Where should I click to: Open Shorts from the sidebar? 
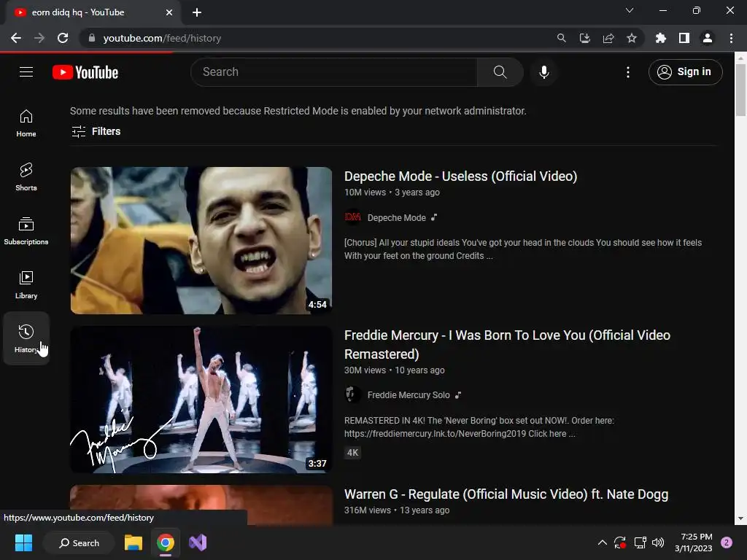pos(26,176)
